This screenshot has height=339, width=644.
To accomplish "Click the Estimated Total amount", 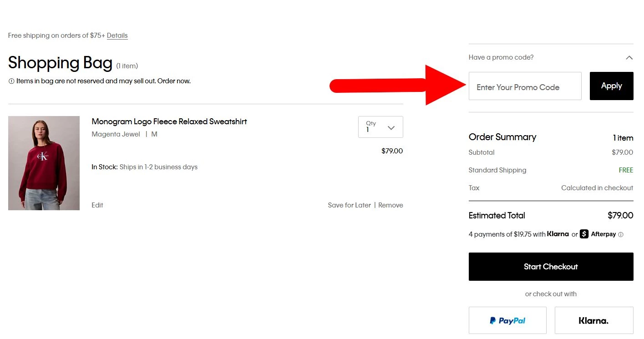I will tap(620, 215).
